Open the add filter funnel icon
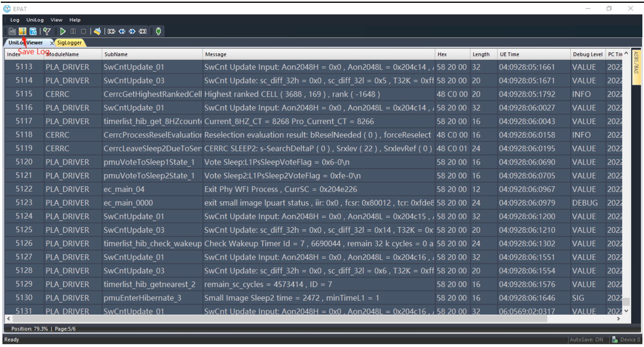The image size is (644, 347). coord(47,31)
